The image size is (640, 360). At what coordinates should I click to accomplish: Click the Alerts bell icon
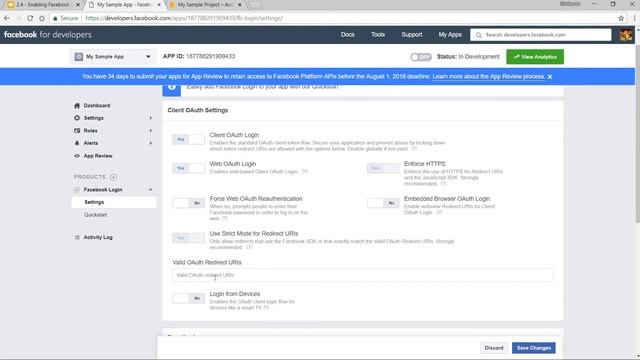coord(77,143)
